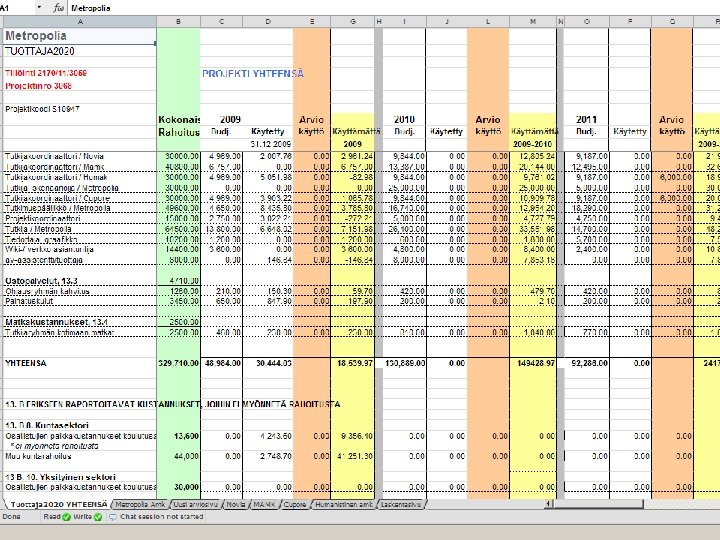Click the 2010 year header cell

pos(404,119)
